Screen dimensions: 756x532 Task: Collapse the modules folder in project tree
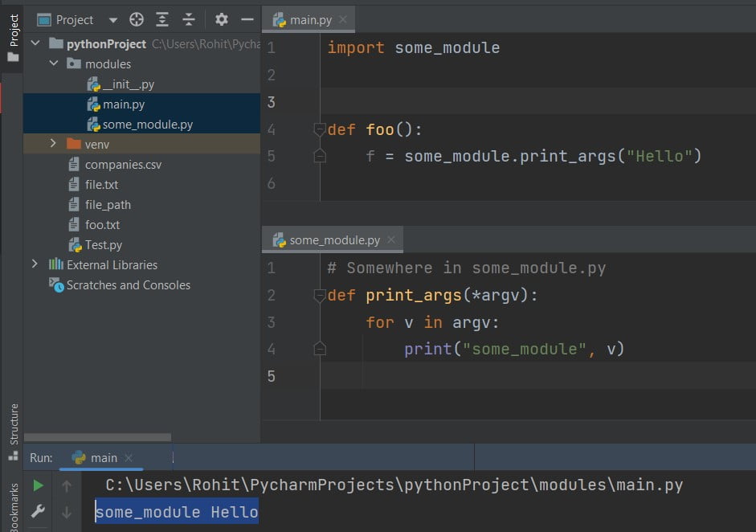54,63
